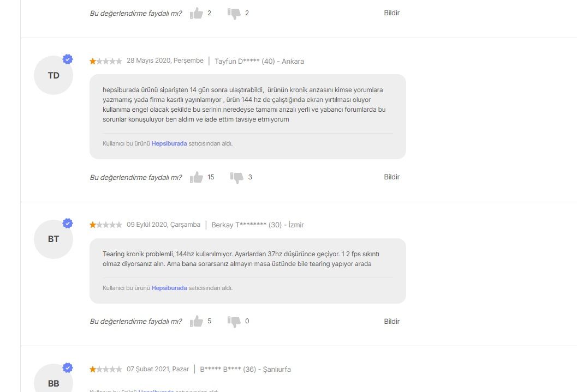The width and height of the screenshot is (577, 392).
Task: Click thumbs down on the topmost review
Action: click(234, 13)
